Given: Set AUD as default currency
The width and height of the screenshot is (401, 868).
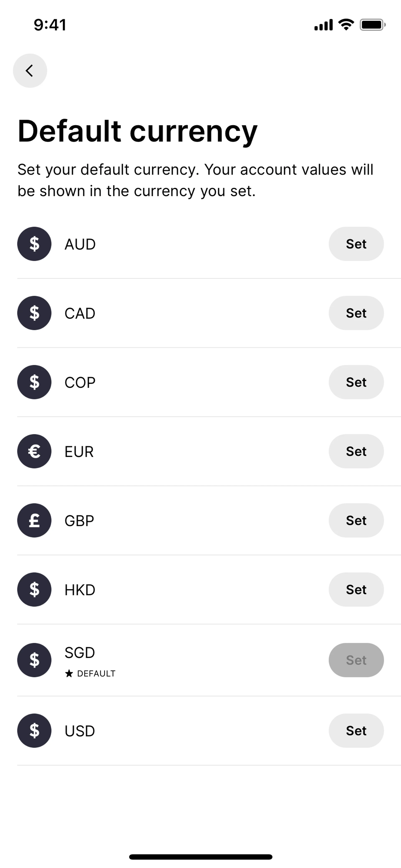Looking at the screenshot, I should [x=356, y=244].
